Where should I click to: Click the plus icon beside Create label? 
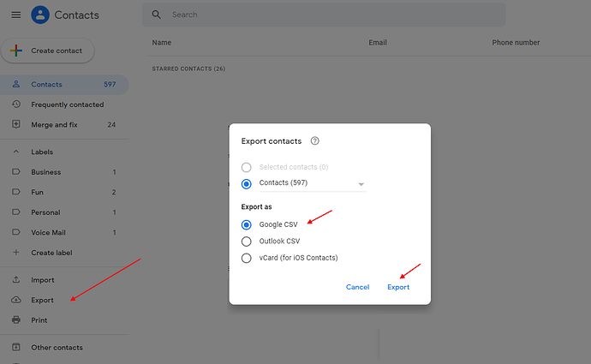pyautogui.click(x=15, y=253)
